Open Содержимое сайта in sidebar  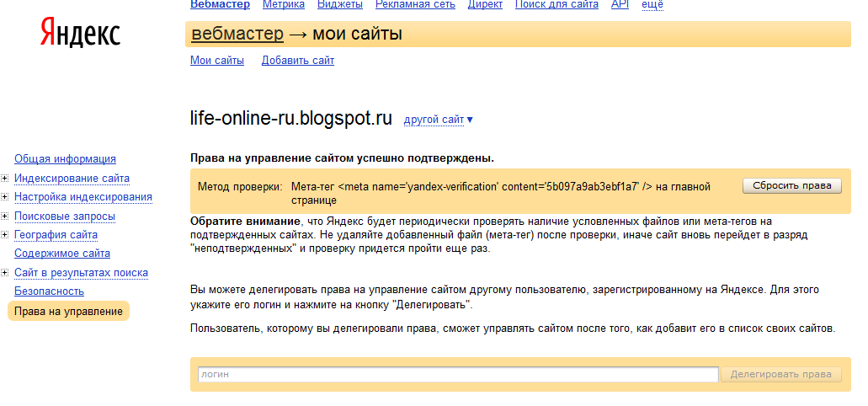(62, 254)
